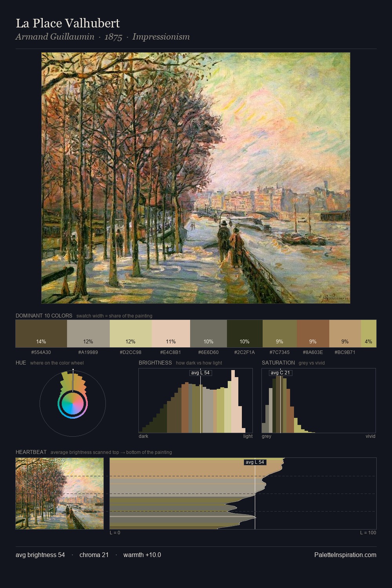392x588 pixels.
Task: Click avg L 54 marker in Heartbeat chart
Action: (255, 462)
